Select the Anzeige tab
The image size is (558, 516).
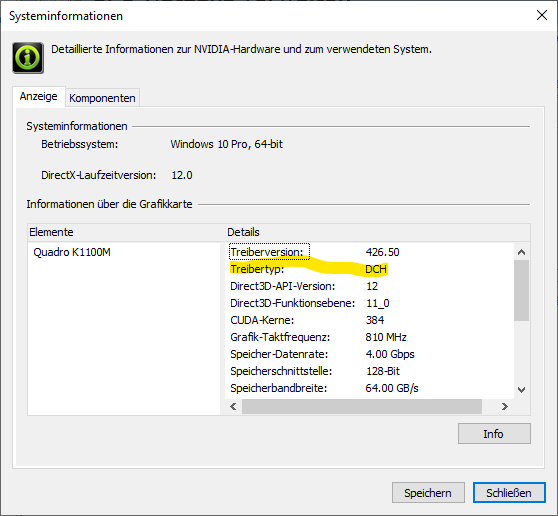38,96
